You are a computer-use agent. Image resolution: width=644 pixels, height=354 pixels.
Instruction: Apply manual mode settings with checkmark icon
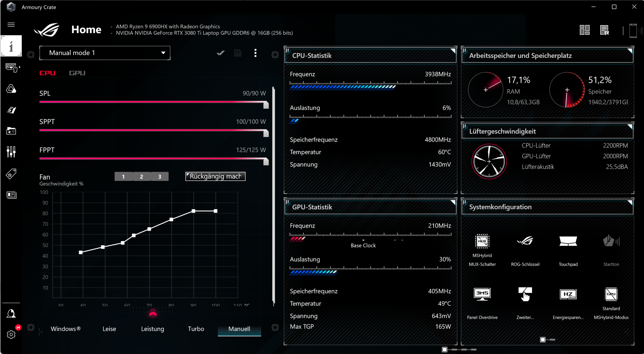220,53
